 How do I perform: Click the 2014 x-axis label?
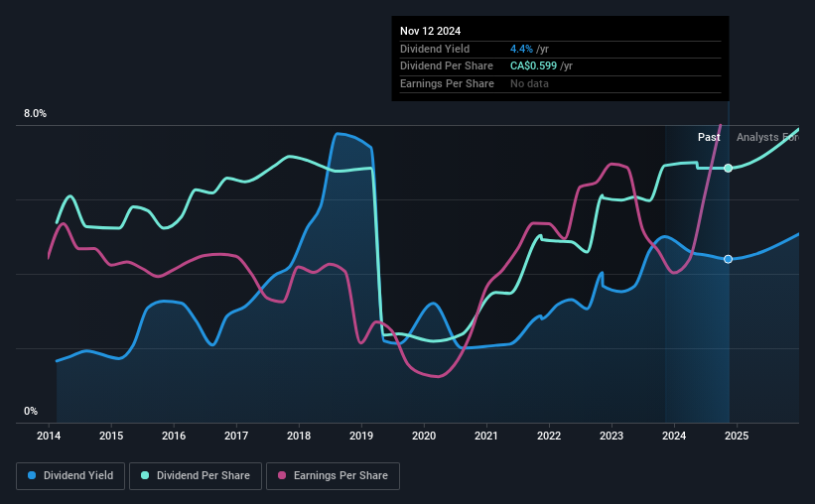[49, 436]
